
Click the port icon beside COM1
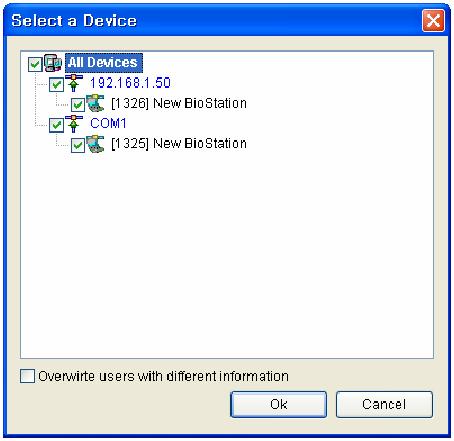click(74, 124)
